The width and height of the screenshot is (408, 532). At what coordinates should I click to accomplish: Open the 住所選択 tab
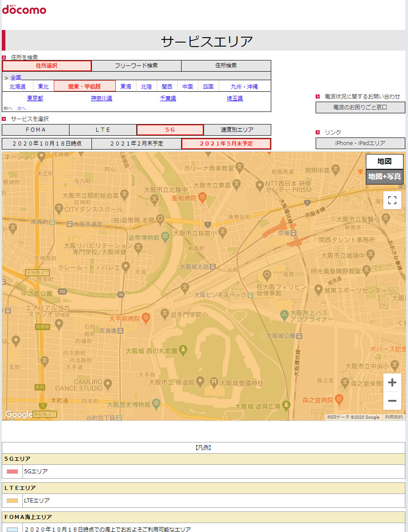point(47,66)
